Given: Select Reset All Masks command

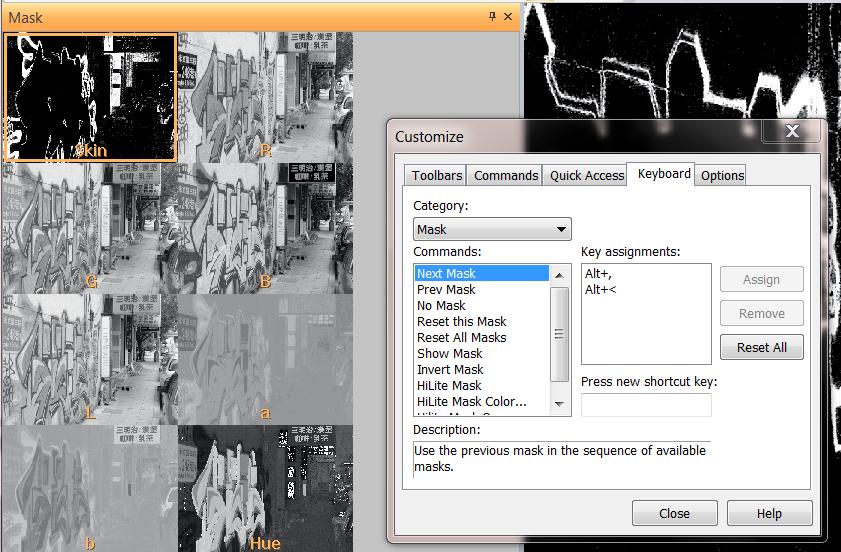Looking at the screenshot, I should tap(482, 337).
